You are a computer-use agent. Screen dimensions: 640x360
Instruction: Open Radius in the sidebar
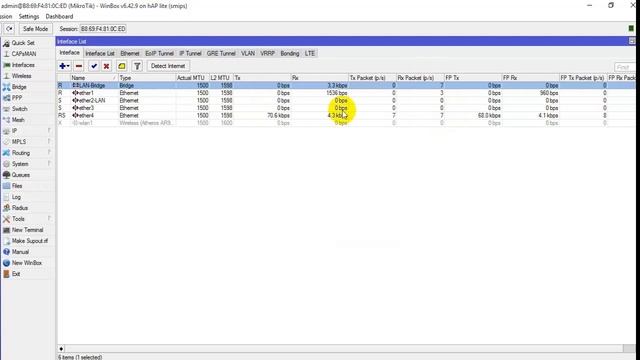[x=20, y=208]
